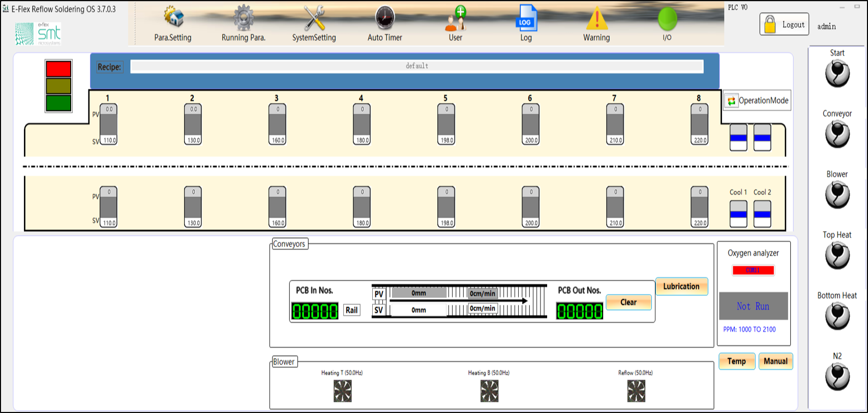Click top zone 7 SV value 210.0

[616, 140]
